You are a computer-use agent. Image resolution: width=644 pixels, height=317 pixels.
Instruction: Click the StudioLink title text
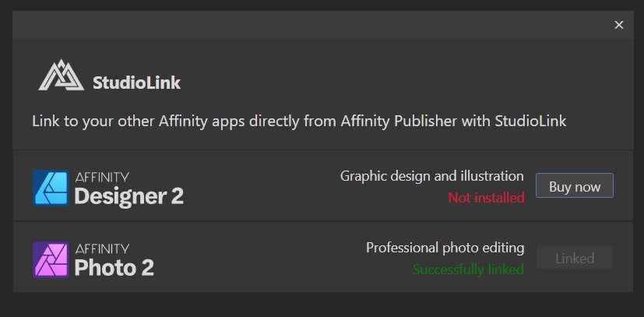pos(136,83)
